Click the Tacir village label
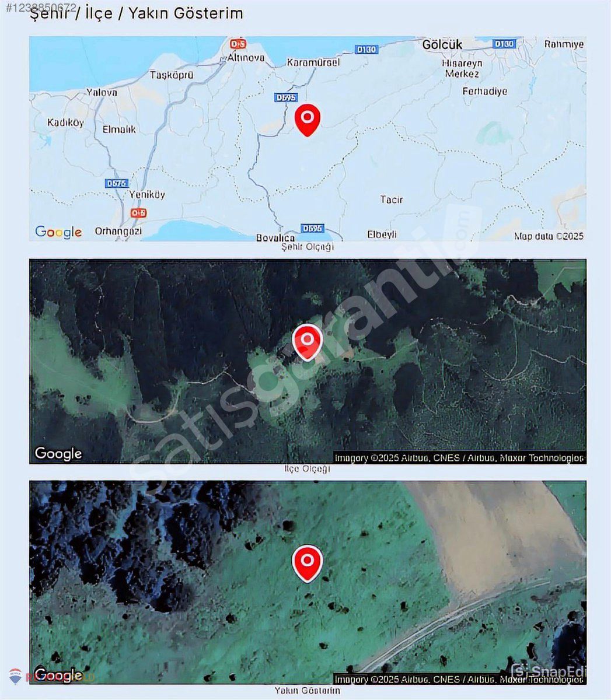This screenshot has width=611, height=700. tap(392, 199)
